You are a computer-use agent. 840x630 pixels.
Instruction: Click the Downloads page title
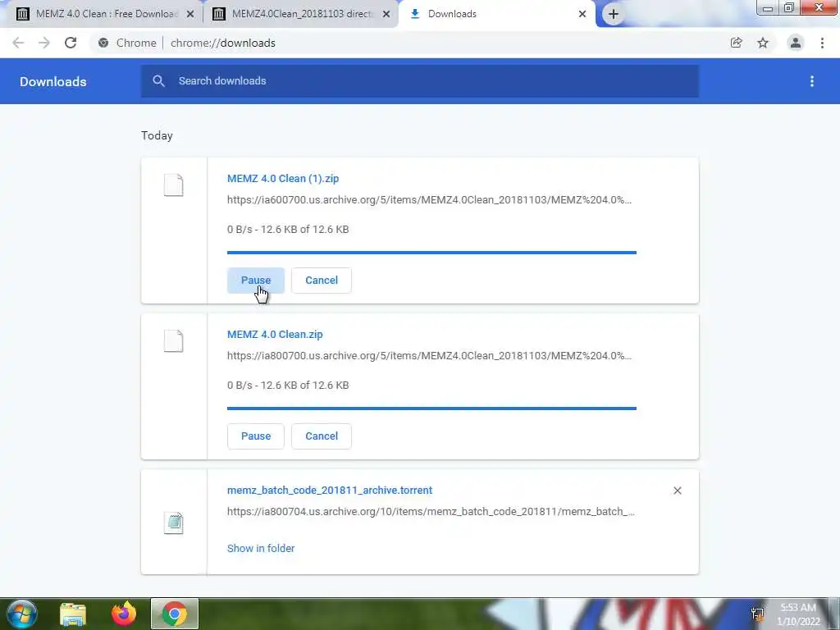(53, 81)
